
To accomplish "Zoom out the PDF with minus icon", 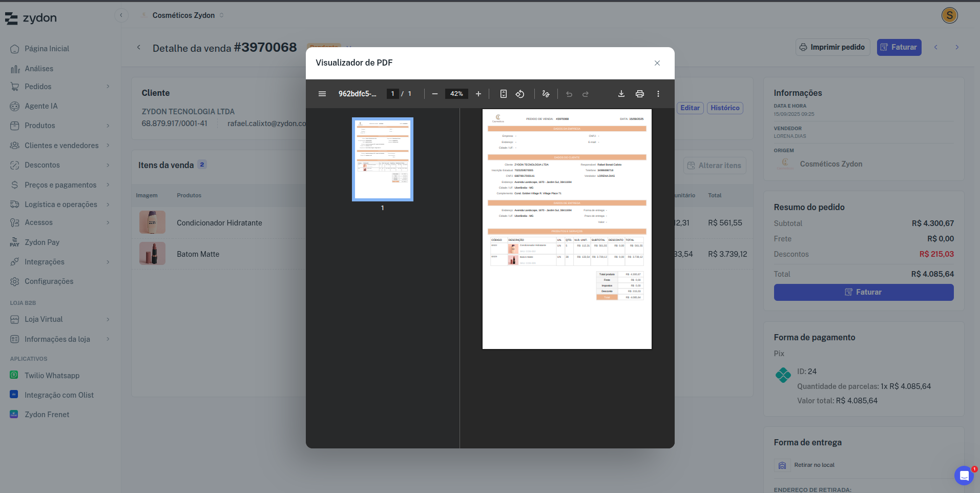I will coord(435,94).
